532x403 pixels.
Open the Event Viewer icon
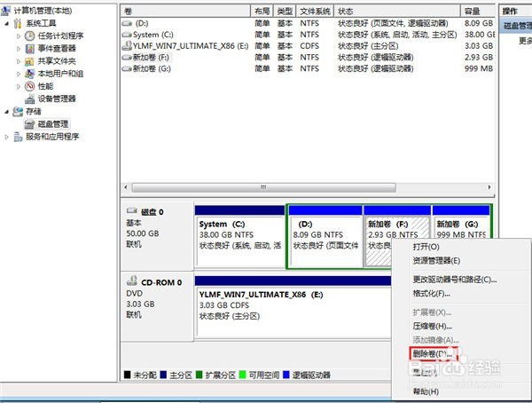pyautogui.click(x=30, y=49)
